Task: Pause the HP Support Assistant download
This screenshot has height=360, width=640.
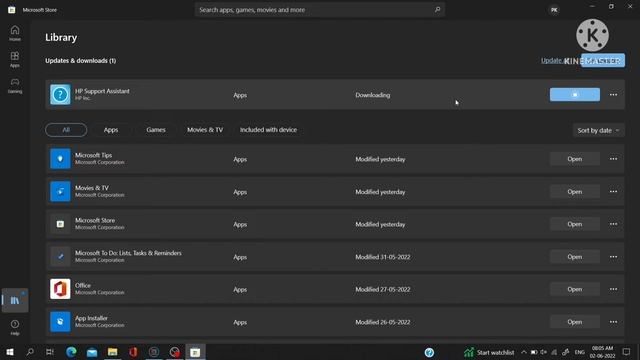Action: pos(575,95)
